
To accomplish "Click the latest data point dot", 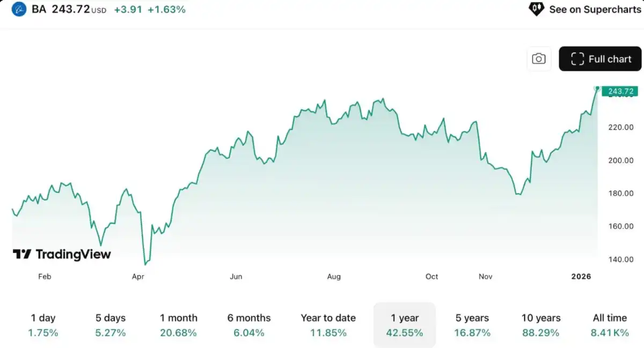I will tap(597, 88).
